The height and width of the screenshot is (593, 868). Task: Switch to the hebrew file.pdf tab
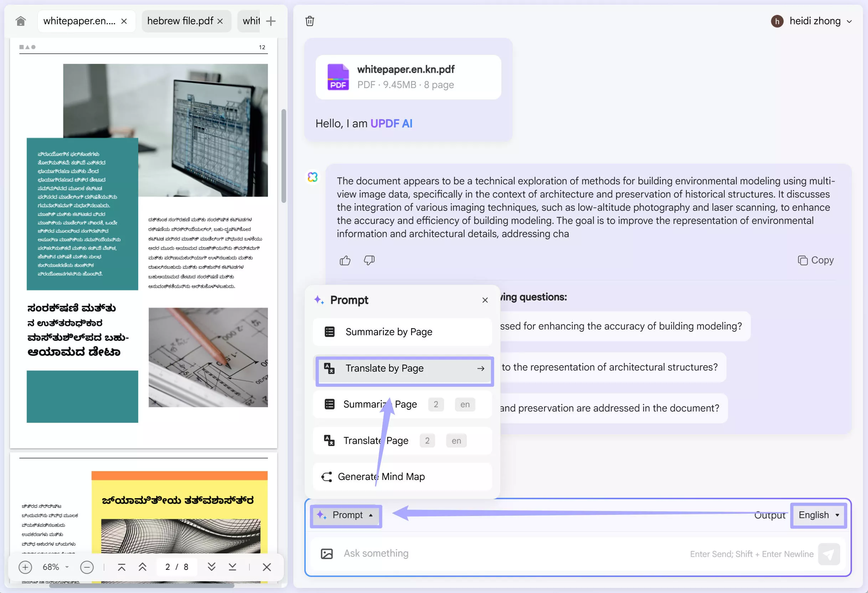180,21
